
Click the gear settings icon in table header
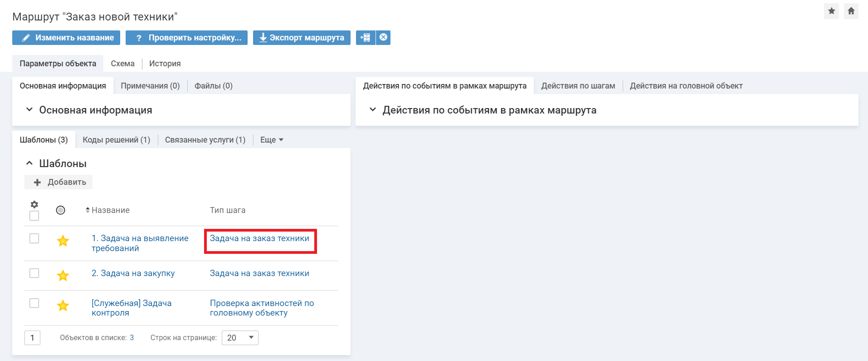click(x=34, y=204)
